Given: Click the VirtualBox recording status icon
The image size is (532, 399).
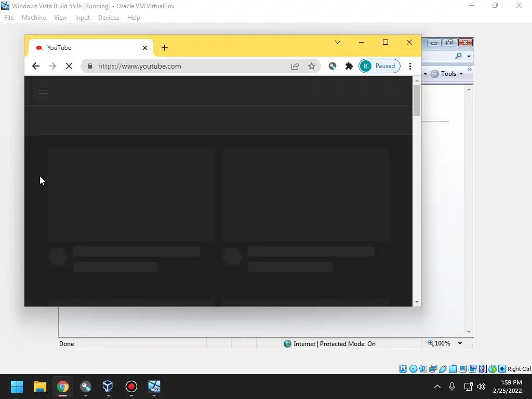Looking at the screenshot, I should (x=472, y=368).
